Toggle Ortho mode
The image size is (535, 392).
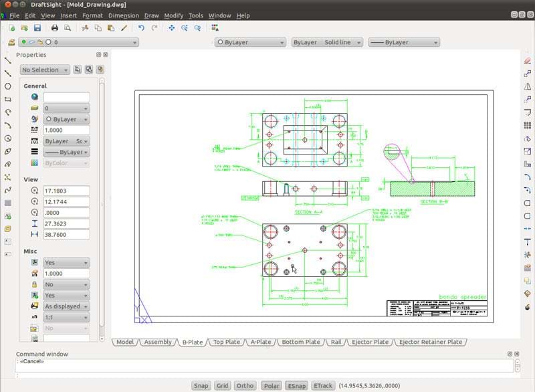pos(245,385)
